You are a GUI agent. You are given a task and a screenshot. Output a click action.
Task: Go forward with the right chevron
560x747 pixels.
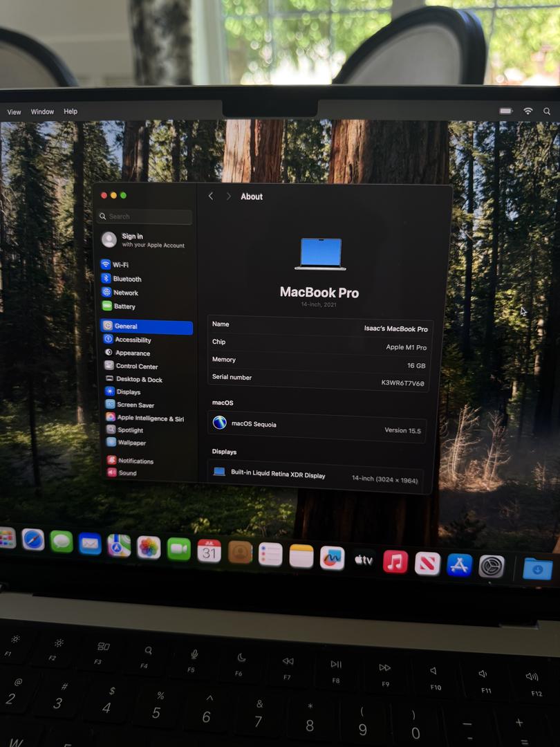pos(228,196)
